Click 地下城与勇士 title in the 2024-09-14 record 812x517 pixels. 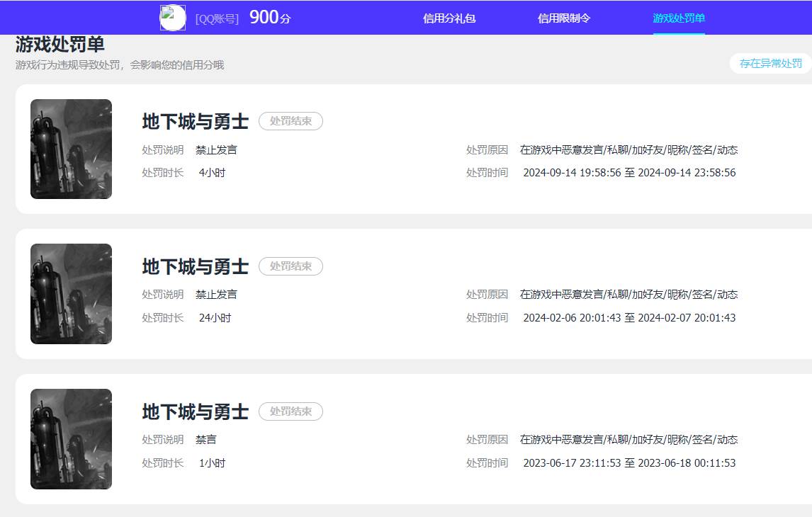point(195,122)
